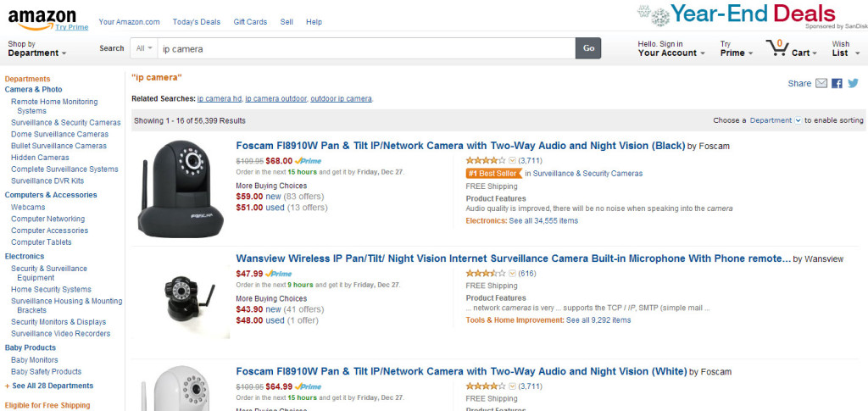Image resolution: width=868 pixels, height=411 pixels.
Task: Expand See All 28 Departments
Action: (49, 386)
